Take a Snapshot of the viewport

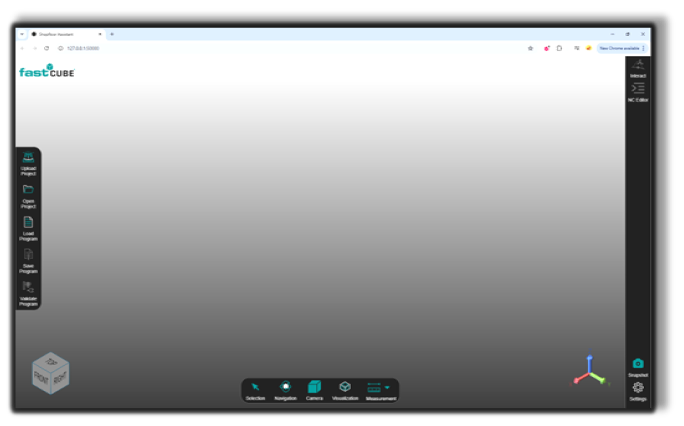(638, 365)
